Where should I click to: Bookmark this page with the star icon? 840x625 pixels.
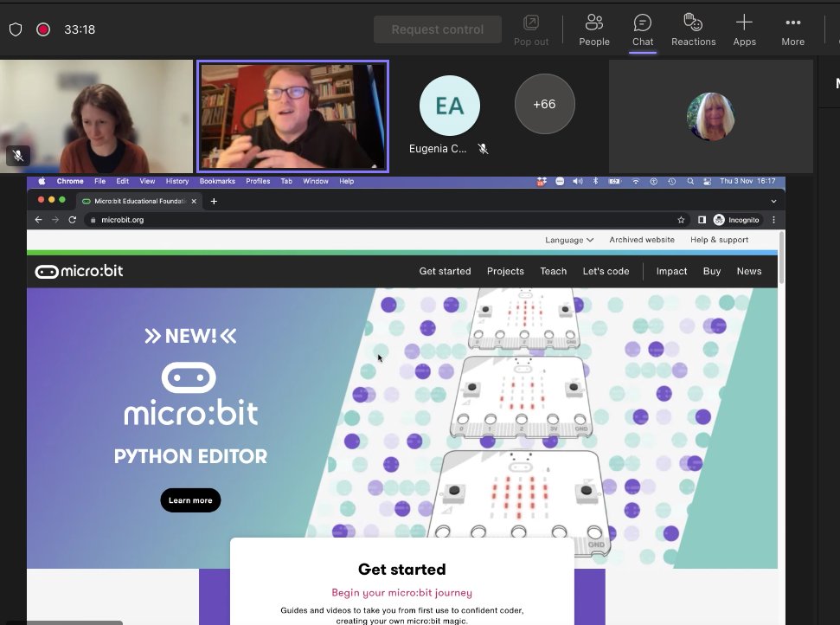pos(681,220)
